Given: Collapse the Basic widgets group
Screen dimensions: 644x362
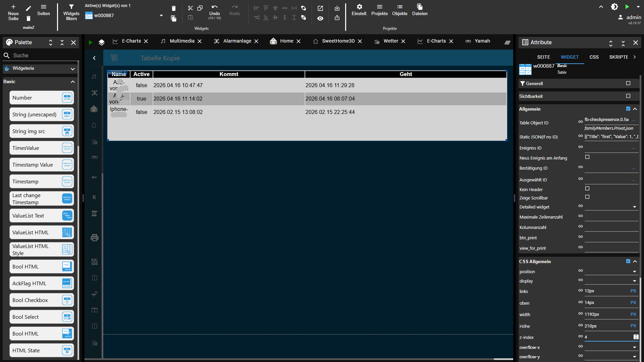Looking at the screenshot, I should point(73,81).
